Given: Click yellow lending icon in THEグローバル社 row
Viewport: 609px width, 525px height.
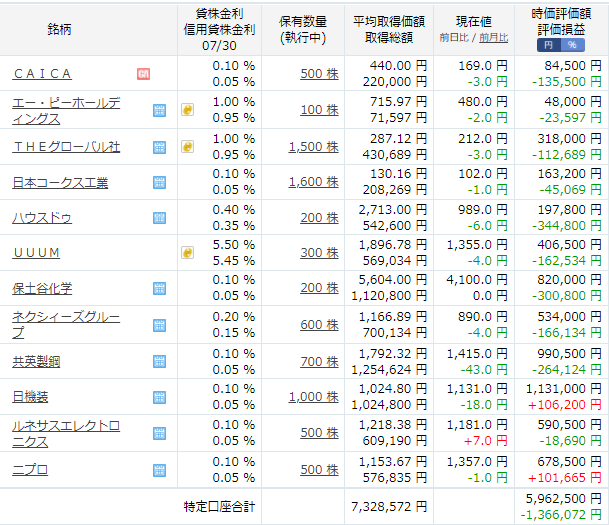Looking at the screenshot, I should (x=188, y=147).
